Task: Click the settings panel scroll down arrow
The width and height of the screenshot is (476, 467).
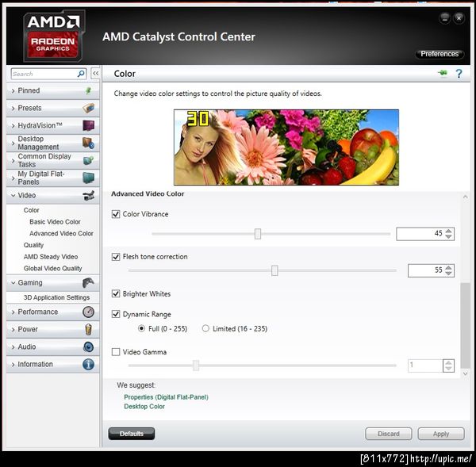Action: 465,373
